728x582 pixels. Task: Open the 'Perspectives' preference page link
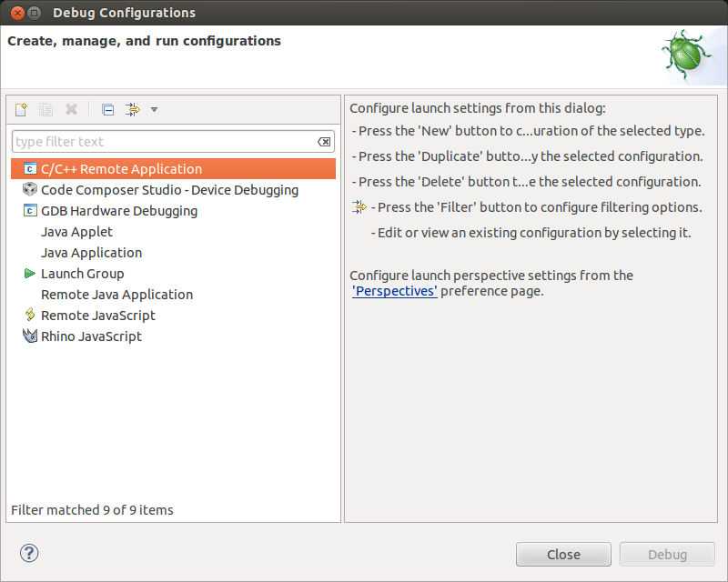[x=395, y=291]
